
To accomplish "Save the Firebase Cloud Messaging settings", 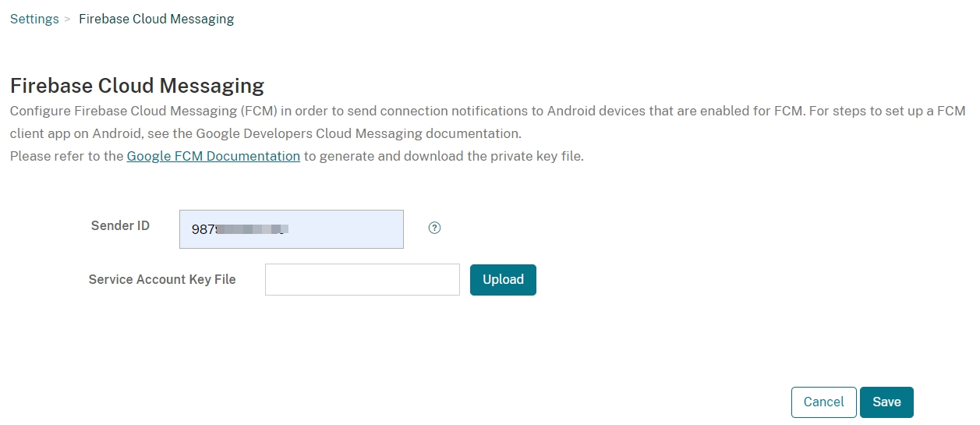I will pos(886,402).
